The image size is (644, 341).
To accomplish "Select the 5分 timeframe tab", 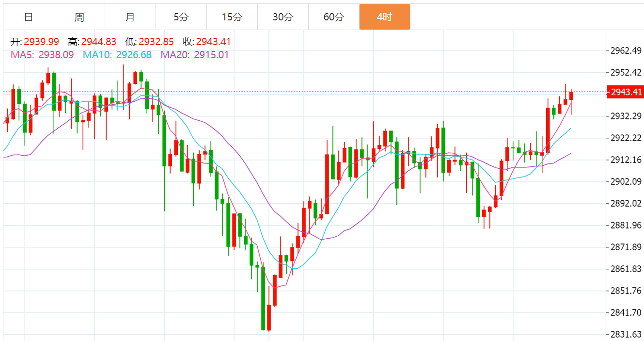I will [181, 17].
